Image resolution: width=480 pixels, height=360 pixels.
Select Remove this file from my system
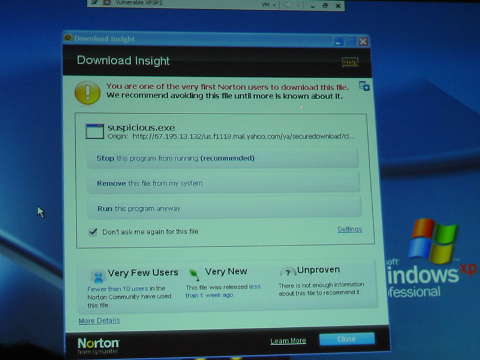click(224, 183)
